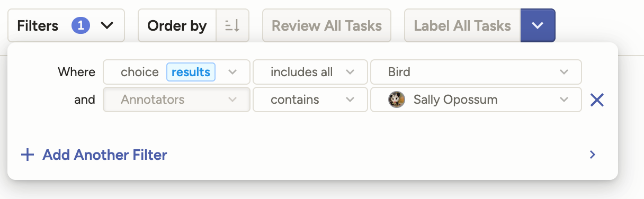Open the Sally Opossum annotator dropdown

(476, 99)
